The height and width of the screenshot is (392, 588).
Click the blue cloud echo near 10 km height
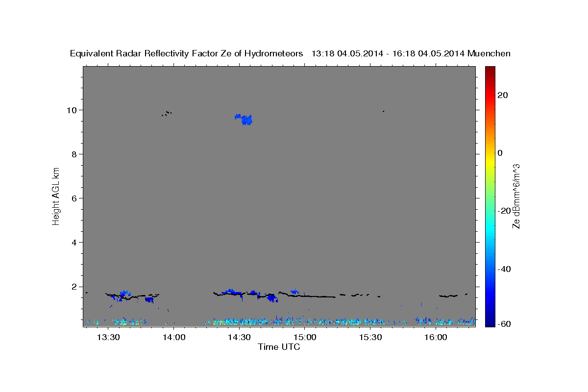(x=244, y=119)
